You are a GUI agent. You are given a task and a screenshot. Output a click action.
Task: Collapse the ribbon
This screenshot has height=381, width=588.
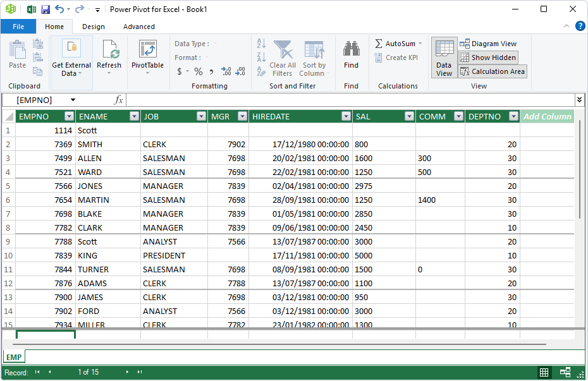(567, 27)
